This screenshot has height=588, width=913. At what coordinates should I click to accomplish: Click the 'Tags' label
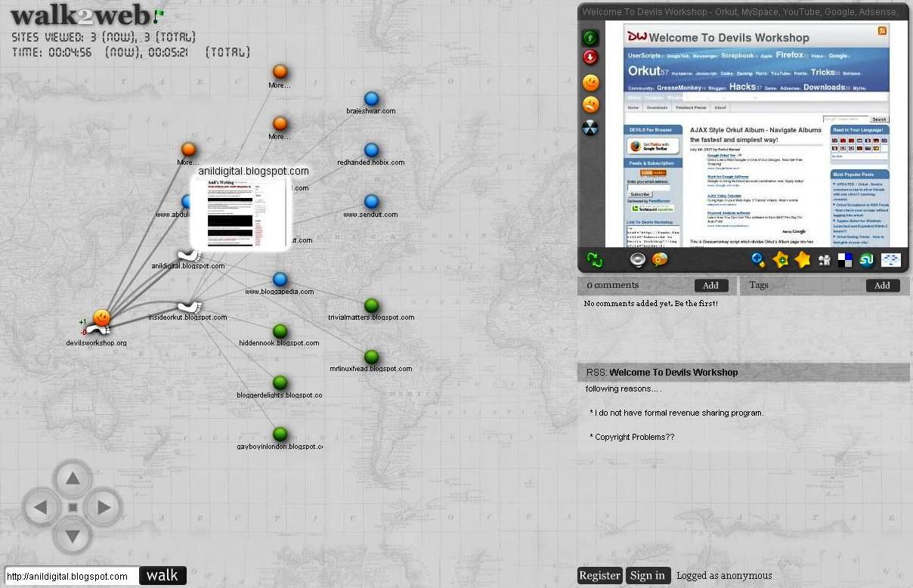(x=759, y=285)
